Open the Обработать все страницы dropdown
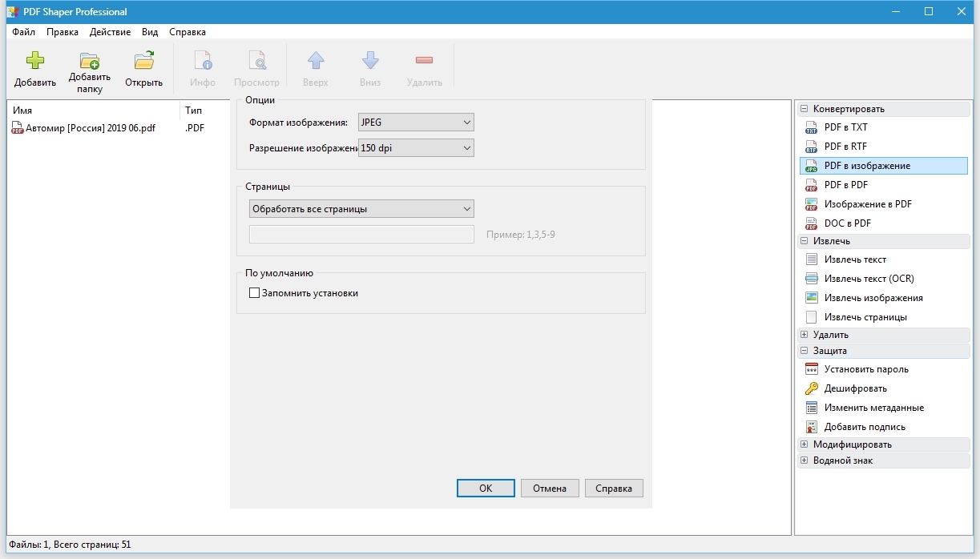 click(361, 209)
